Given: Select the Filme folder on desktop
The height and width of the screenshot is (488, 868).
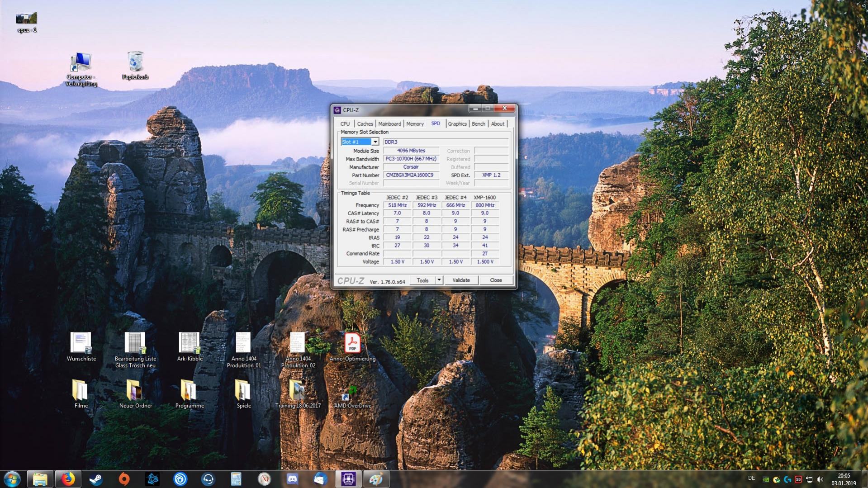Looking at the screenshot, I should tap(81, 394).
